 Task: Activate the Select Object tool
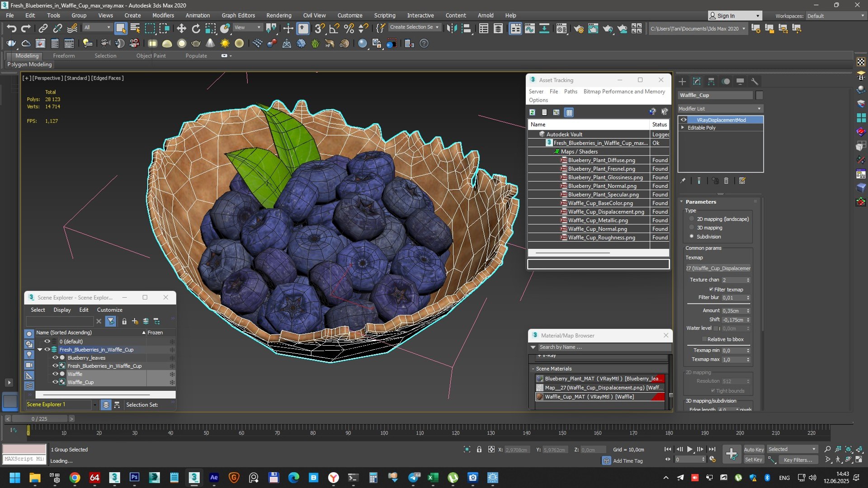(x=121, y=28)
